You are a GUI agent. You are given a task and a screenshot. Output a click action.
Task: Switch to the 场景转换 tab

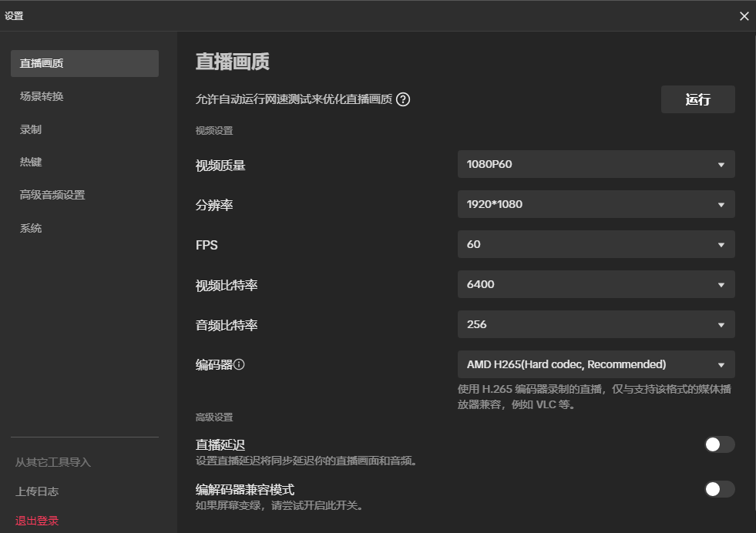click(42, 96)
